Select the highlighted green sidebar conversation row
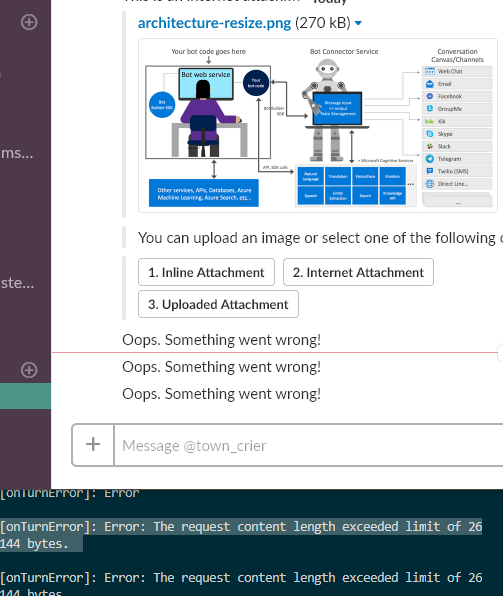Screen dimensions: 503x596 pos(25,396)
